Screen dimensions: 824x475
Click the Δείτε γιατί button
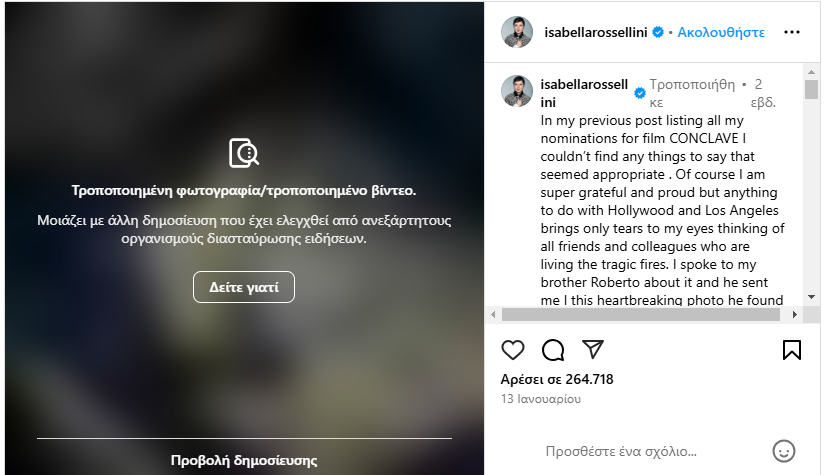click(244, 287)
